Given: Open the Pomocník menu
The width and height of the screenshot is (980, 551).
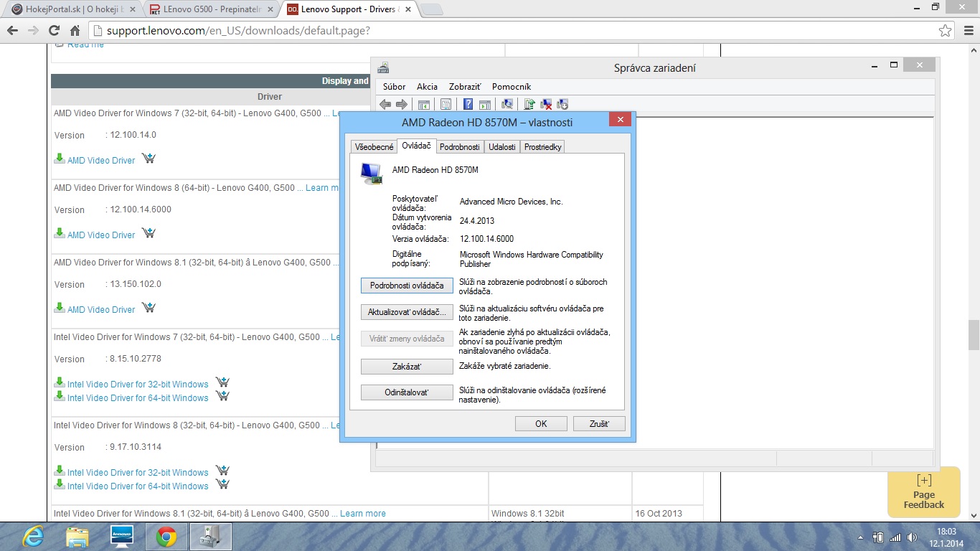Looking at the screenshot, I should [512, 86].
